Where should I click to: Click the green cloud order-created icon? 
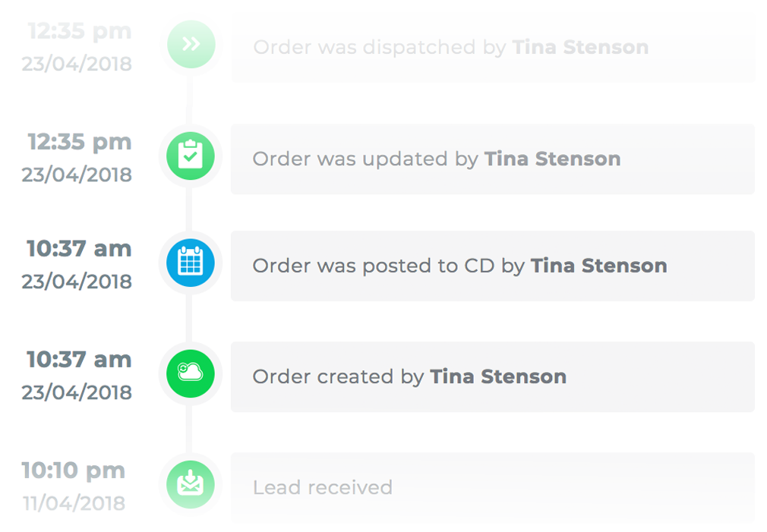[x=190, y=373]
